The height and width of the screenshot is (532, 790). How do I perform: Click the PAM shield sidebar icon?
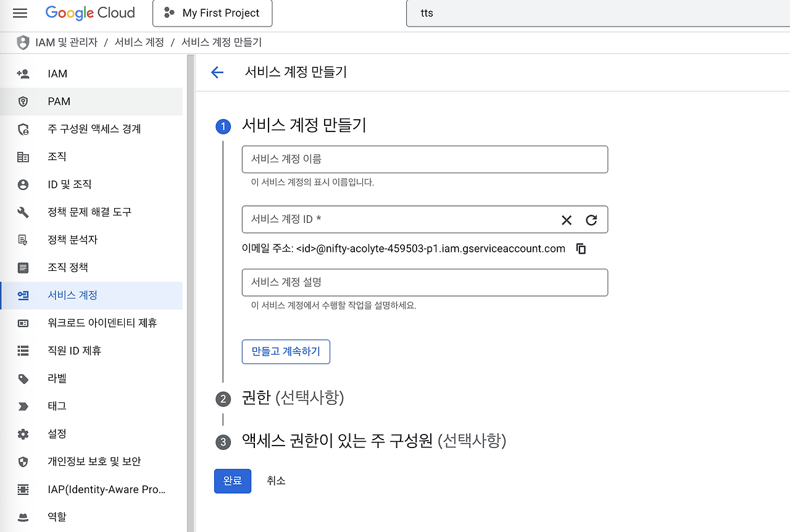pos(23,102)
